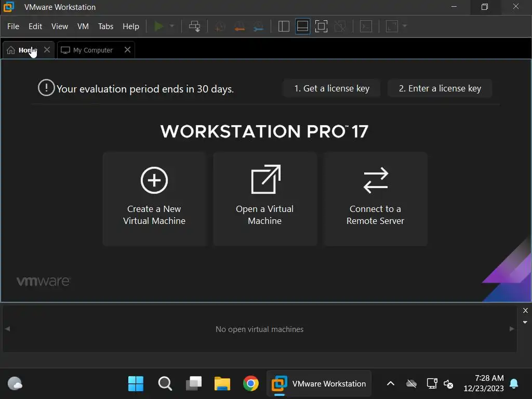The height and width of the screenshot is (399, 532).
Task: Click VMware Workstation taskbar button
Action: click(x=319, y=384)
